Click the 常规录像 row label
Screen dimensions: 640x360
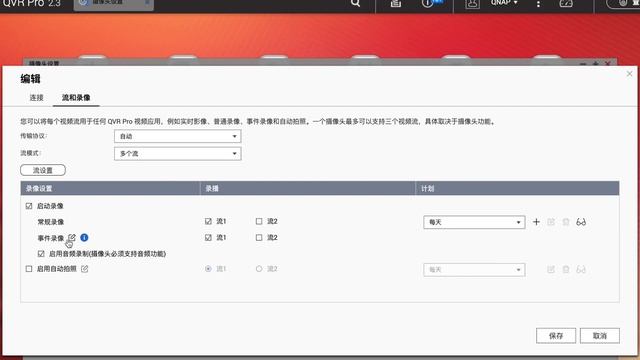point(51,222)
